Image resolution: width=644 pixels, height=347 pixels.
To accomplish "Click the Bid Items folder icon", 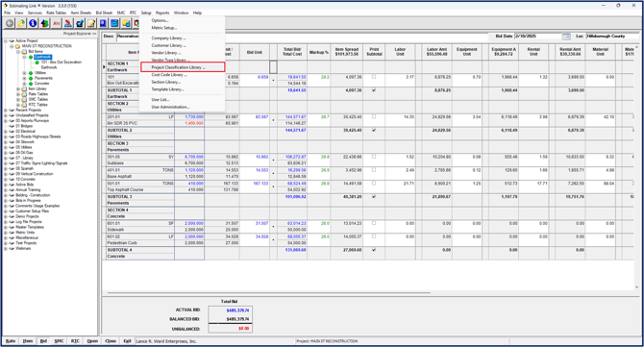I will pyautogui.click(x=24, y=52).
